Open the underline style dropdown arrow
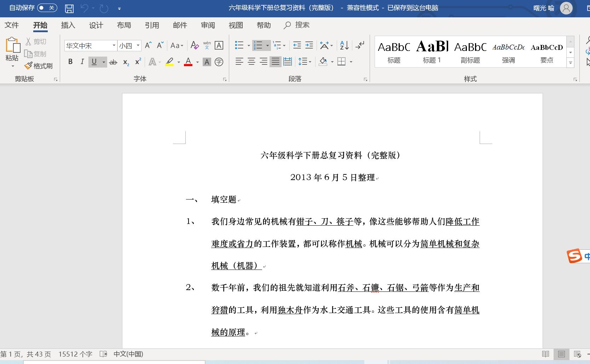Viewport: 590px width, 364px height. (104, 62)
